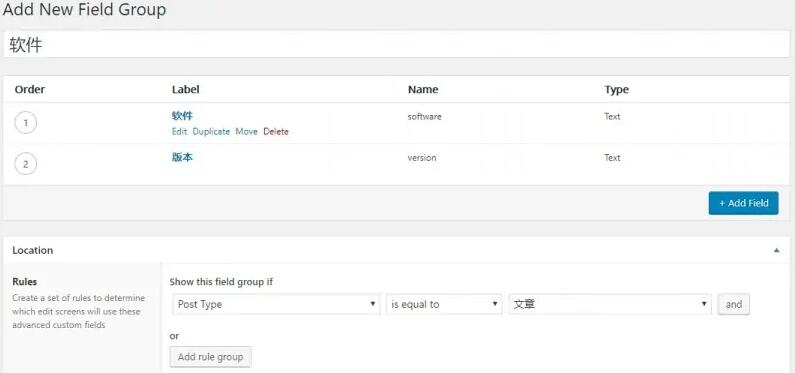Click the field group title input

(397, 45)
